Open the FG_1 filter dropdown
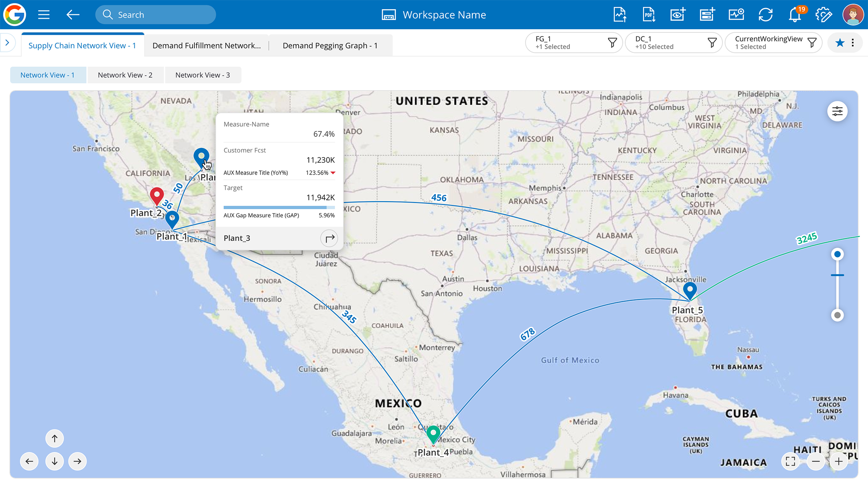 pos(574,42)
